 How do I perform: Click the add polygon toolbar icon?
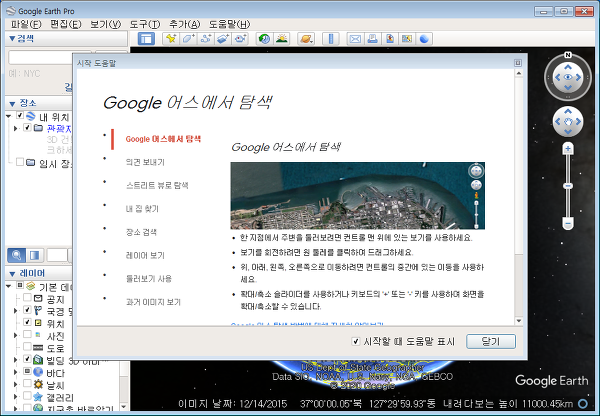click(188, 39)
